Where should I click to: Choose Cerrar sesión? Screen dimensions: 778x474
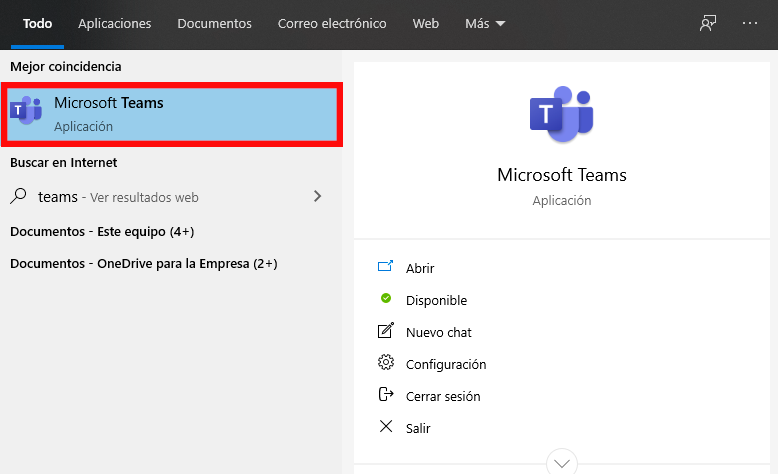tap(443, 397)
